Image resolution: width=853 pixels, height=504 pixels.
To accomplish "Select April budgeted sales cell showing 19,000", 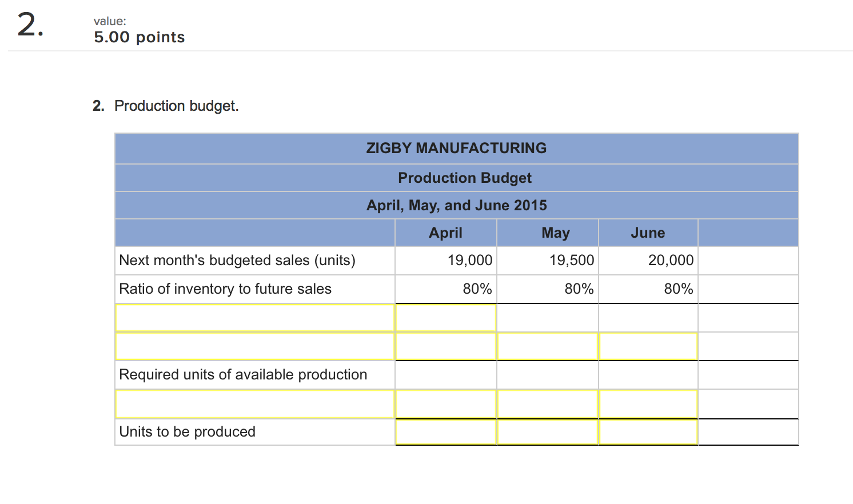I will coord(445,261).
